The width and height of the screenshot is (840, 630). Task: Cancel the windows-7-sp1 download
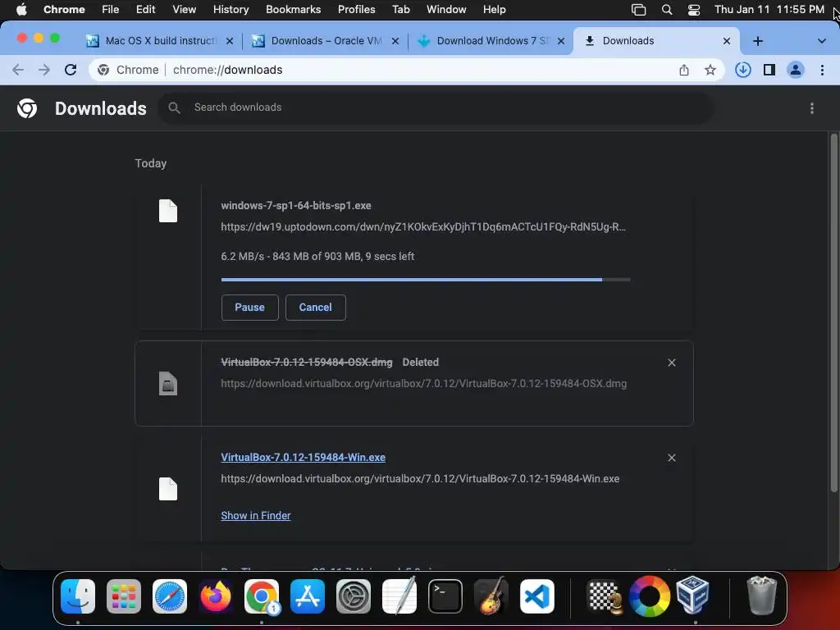click(316, 308)
